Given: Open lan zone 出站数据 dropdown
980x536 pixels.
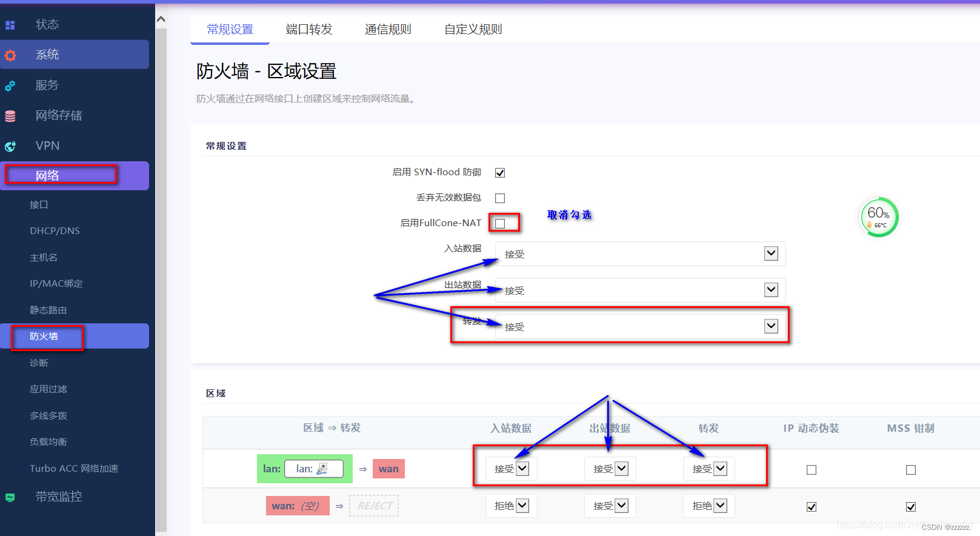Looking at the screenshot, I should (610, 469).
